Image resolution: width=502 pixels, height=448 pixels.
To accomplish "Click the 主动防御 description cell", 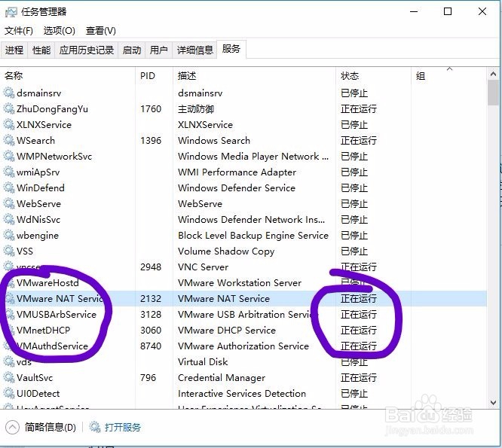I will coord(196,108).
